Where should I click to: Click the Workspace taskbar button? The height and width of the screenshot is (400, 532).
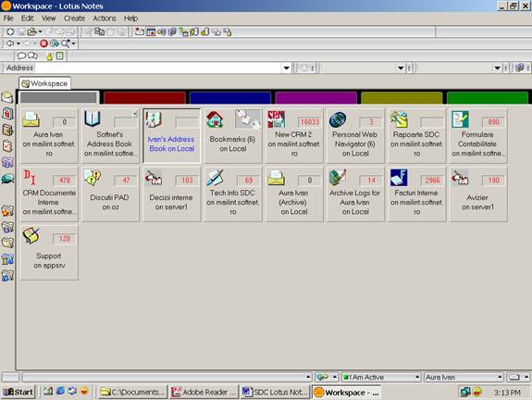pos(346,393)
